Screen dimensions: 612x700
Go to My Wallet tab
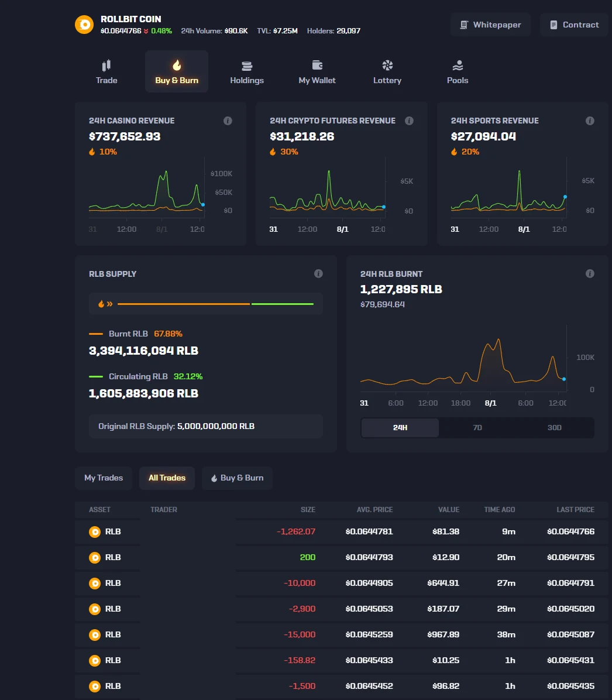click(x=317, y=71)
